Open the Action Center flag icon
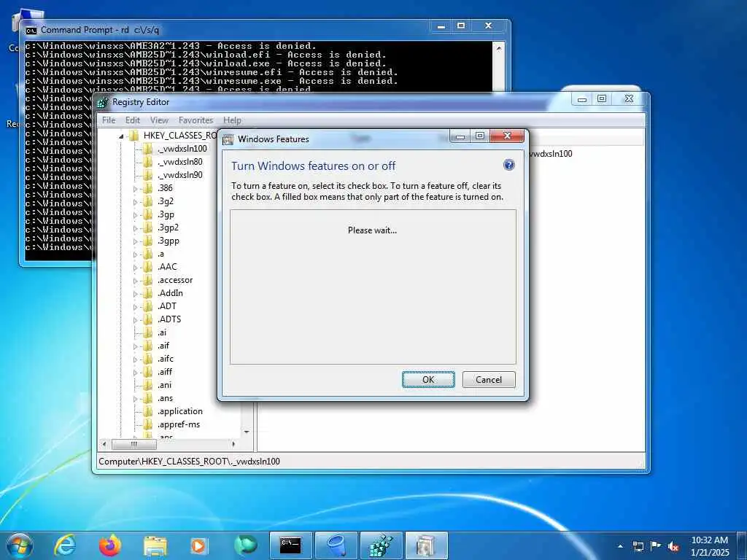Screen dimensions: 747x560 (656, 546)
